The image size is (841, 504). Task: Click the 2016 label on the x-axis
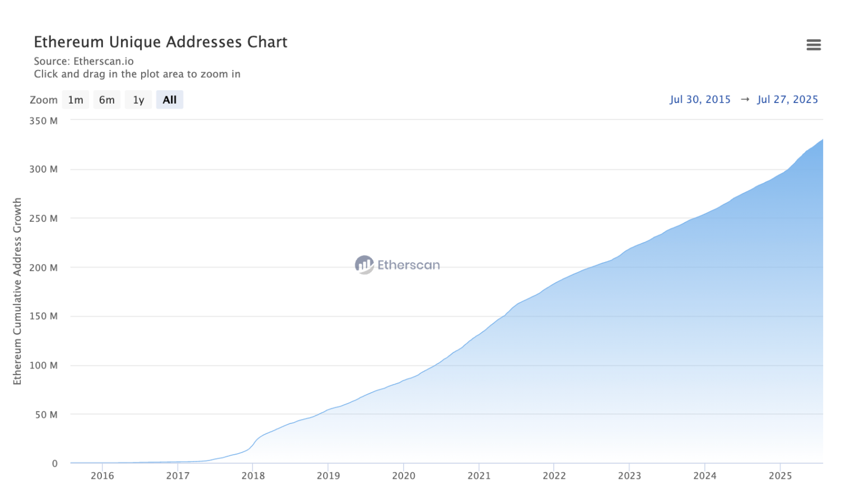(x=102, y=475)
